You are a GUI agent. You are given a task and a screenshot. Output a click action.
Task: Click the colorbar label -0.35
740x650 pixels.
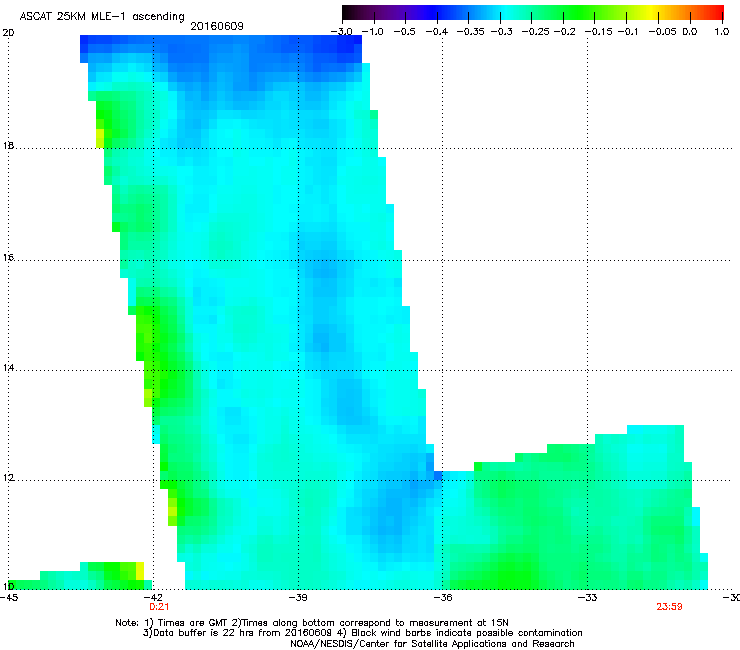(x=471, y=32)
